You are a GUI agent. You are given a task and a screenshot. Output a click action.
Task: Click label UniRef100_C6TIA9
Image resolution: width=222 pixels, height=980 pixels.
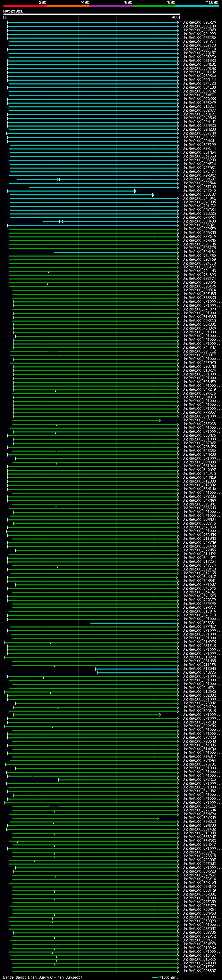pos(199,187)
